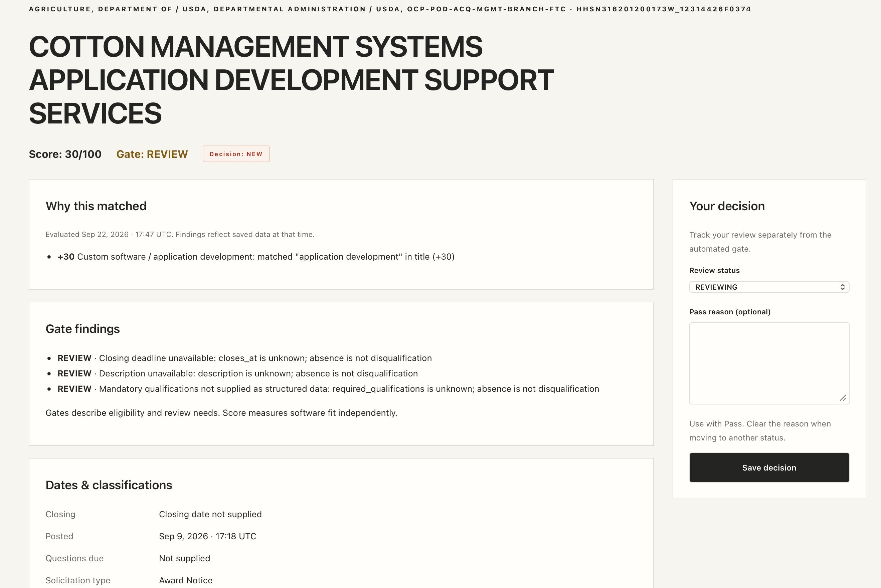Click the Description unavailable finding
The width and height of the screenshot is (881, 588).
tap(237, 373)
